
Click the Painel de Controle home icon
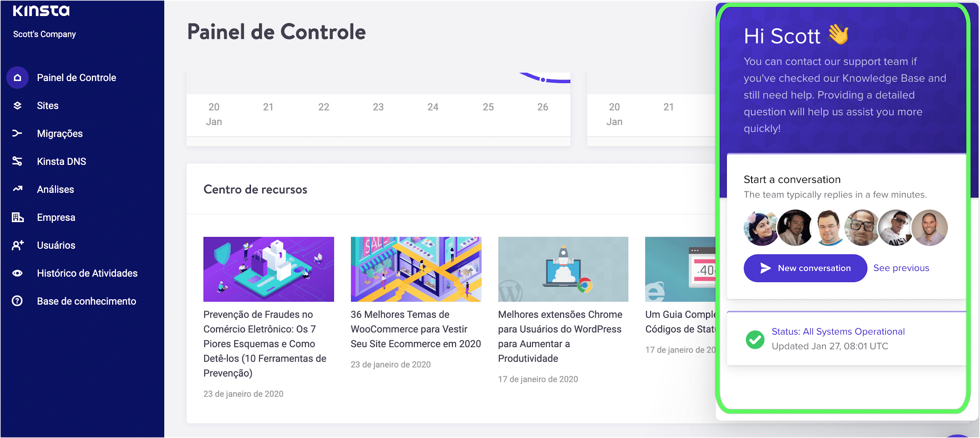(x=18, y=77)
